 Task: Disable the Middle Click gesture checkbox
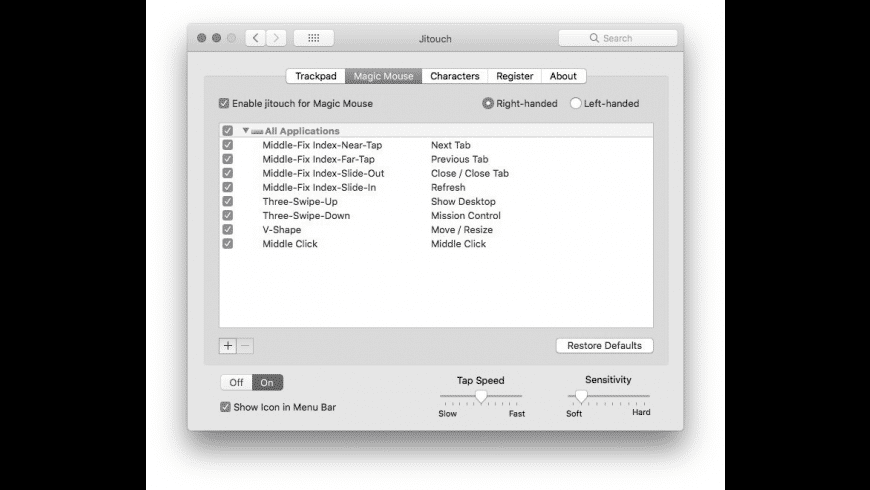click(x=227, y=244)
